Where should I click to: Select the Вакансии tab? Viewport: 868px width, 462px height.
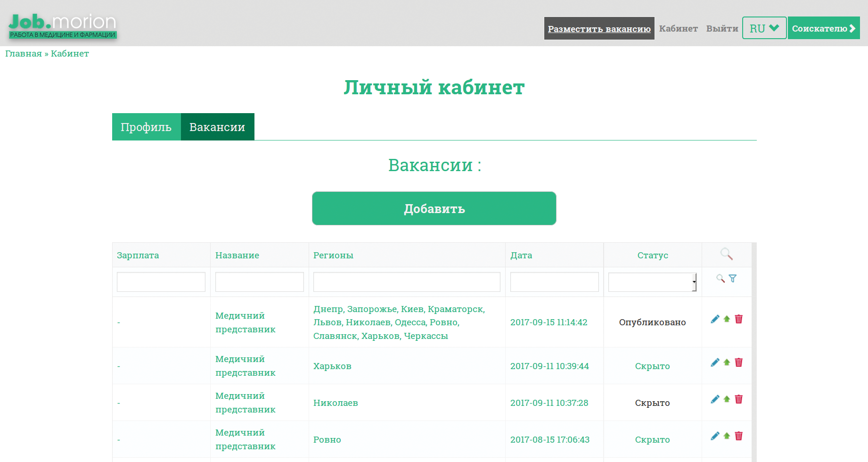pos(217,127)
